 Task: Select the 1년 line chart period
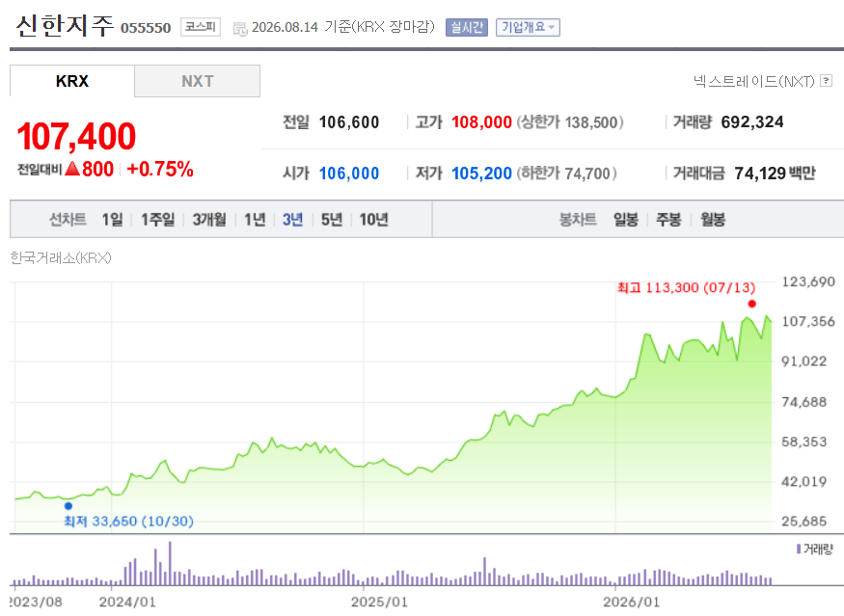pos(256,220)
